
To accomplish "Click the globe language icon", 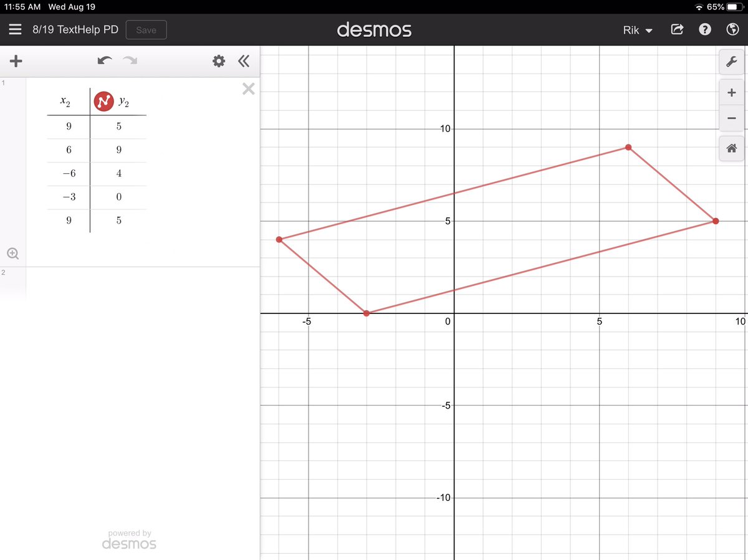I will (731, 29).
